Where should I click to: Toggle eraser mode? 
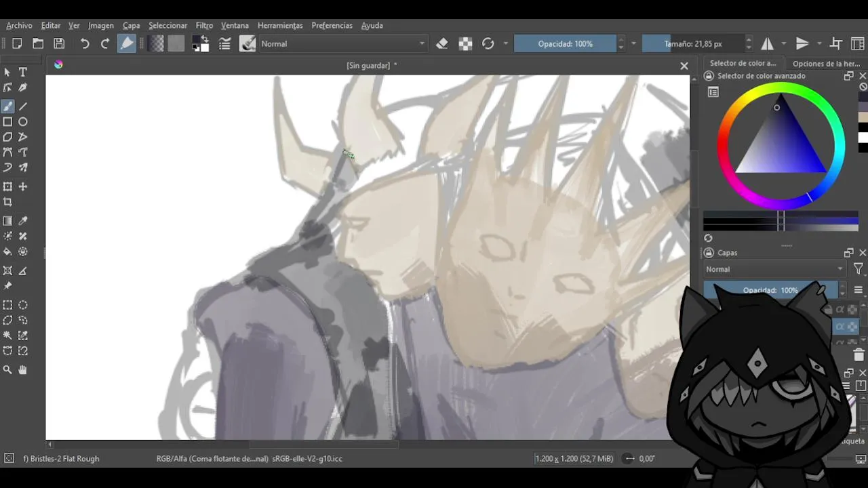442,43
